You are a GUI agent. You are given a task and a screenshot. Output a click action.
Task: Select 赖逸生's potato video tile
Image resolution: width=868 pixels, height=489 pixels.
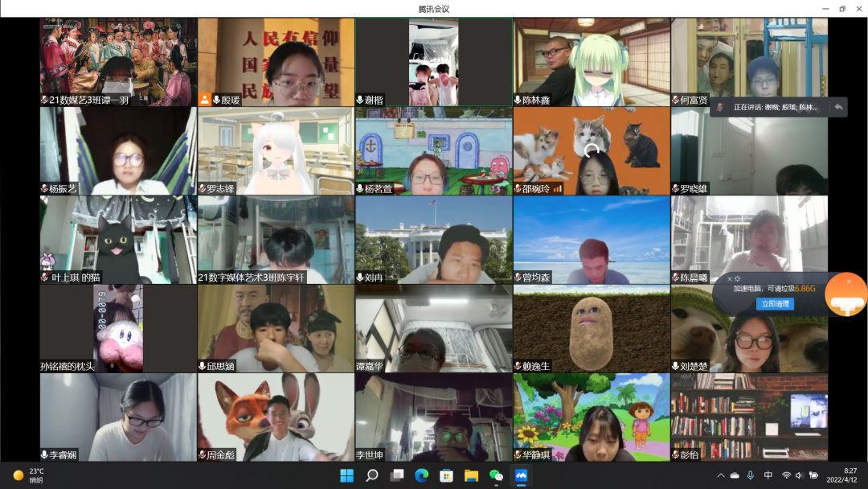point(592,328)
